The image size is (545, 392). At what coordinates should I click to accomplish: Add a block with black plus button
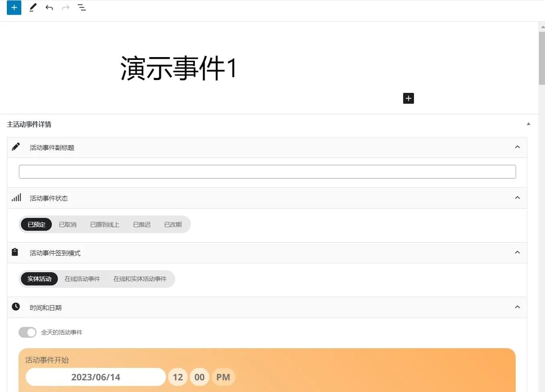click(408, 98)
